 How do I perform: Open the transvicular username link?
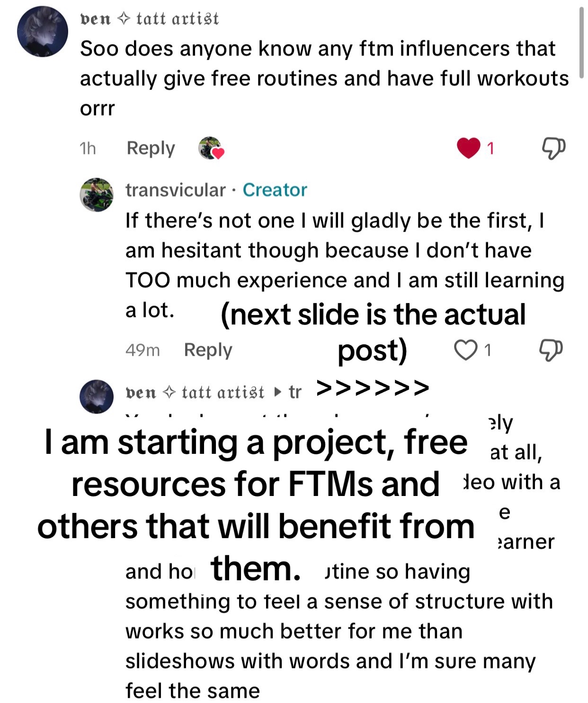click(x=176, y=190)
